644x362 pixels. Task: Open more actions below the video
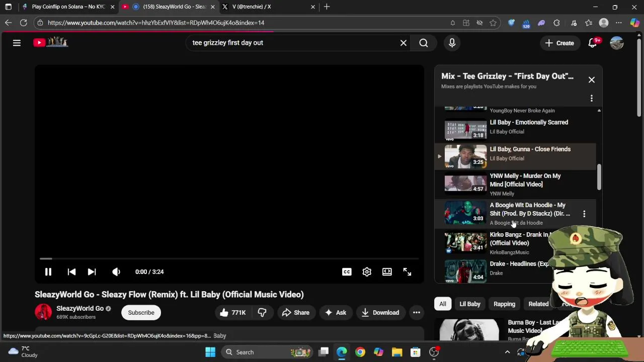click(x=417, y=312)
